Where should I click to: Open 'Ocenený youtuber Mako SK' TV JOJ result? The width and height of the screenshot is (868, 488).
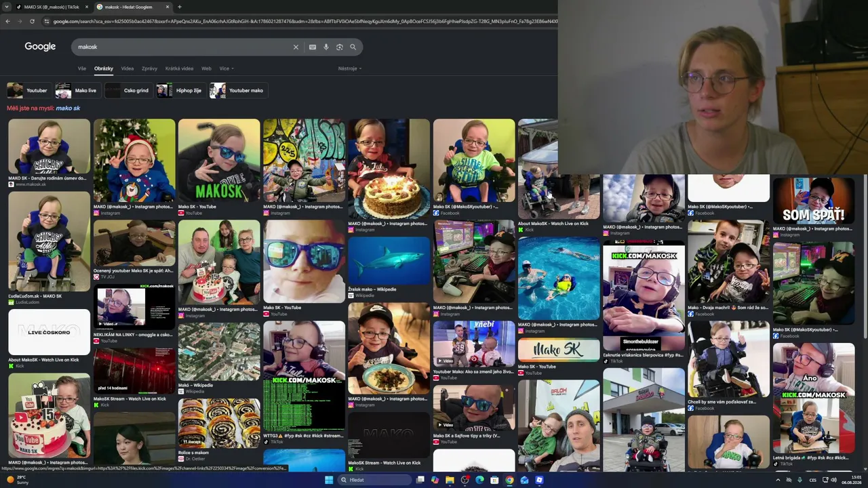pyautogui.click(x=134, y=270)
